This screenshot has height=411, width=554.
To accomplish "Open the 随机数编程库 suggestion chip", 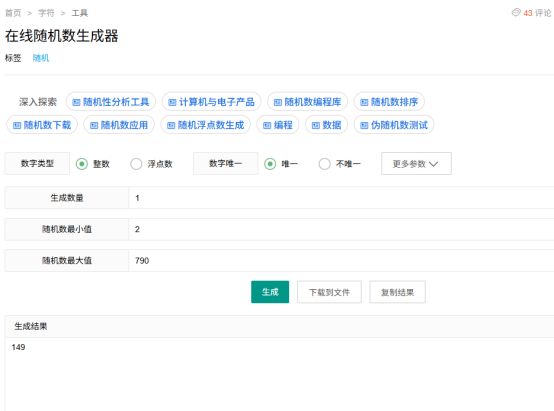I will [x=307, y=102].
